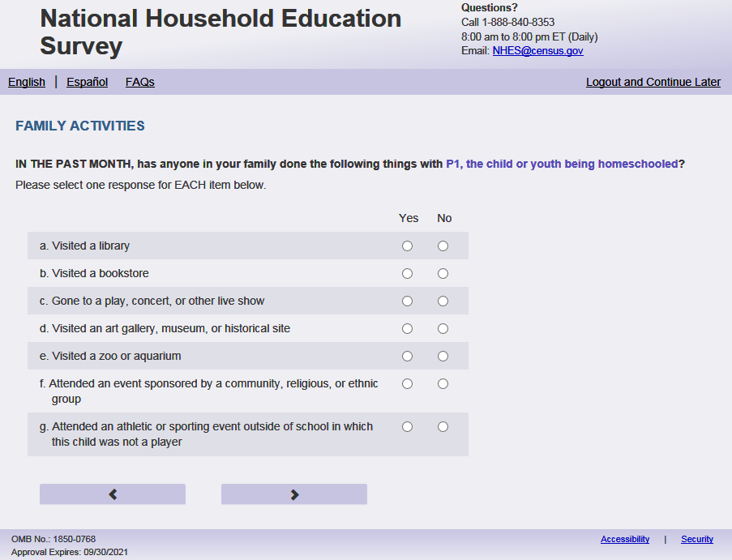Click the next page arrow button
This screenshot has width=732, height=560.
[x=294, y=494]
